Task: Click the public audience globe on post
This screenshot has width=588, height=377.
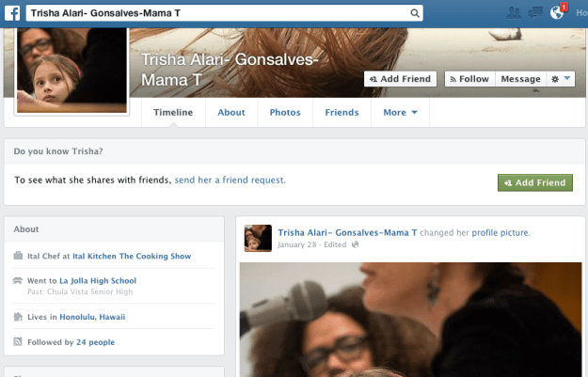Action: click(x=355, y=244)
